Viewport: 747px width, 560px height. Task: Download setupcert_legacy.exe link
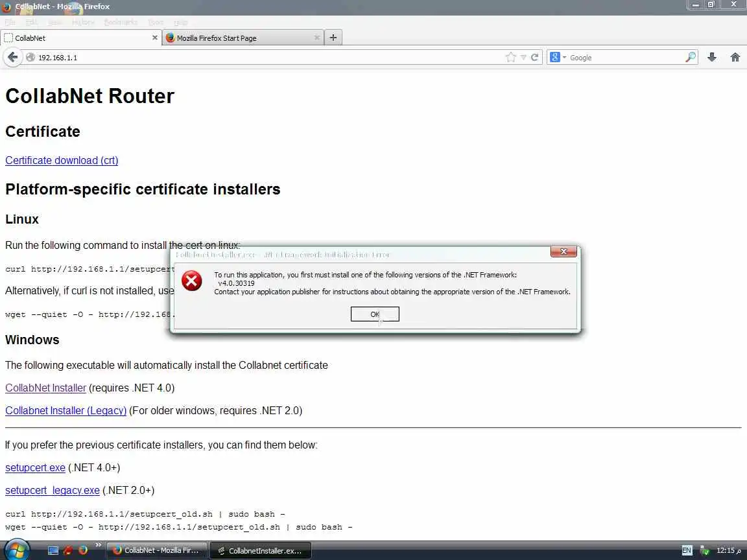pyautogui.click(x=53, y=491)
